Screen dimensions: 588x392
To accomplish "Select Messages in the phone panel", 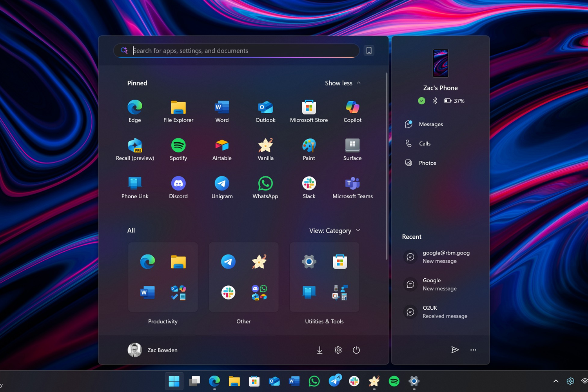I will (430, 124).
